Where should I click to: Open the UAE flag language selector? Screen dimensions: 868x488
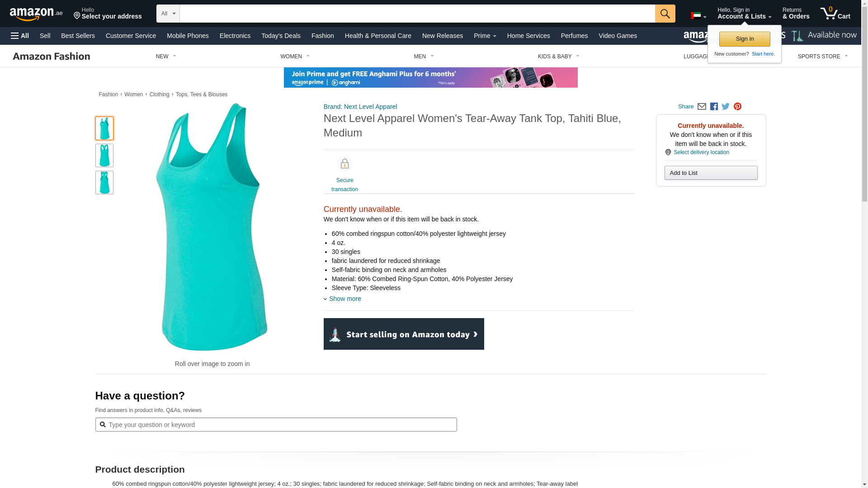tap(698, 16)
